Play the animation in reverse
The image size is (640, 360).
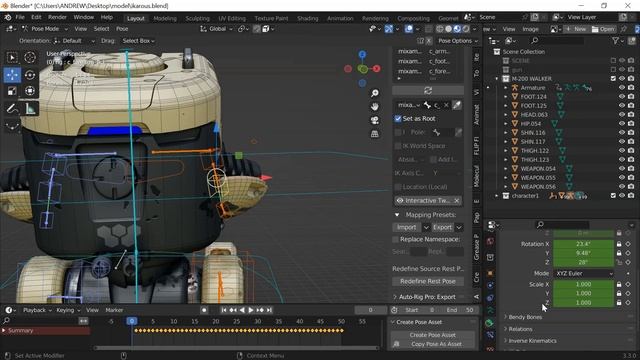click(242, 310)
